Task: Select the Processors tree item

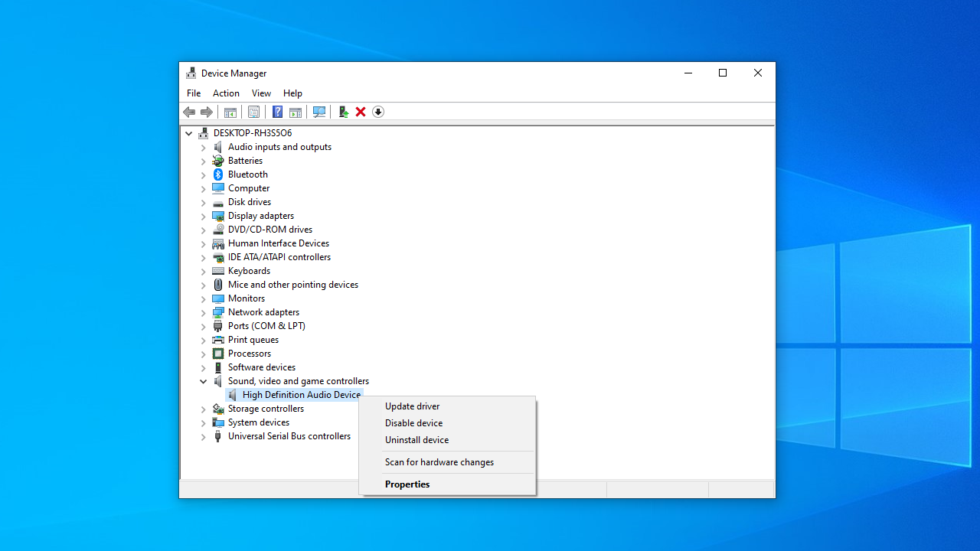Action: [249, 354]
